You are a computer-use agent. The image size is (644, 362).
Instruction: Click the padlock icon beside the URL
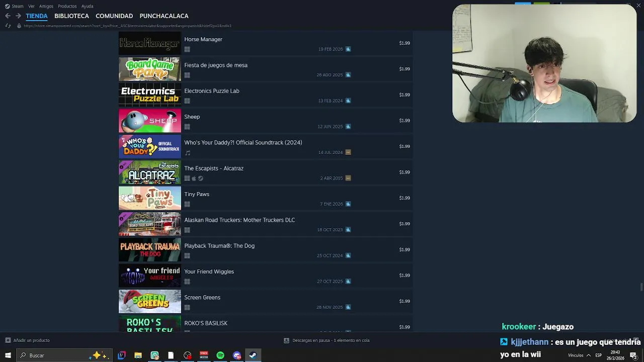[19, 26]
